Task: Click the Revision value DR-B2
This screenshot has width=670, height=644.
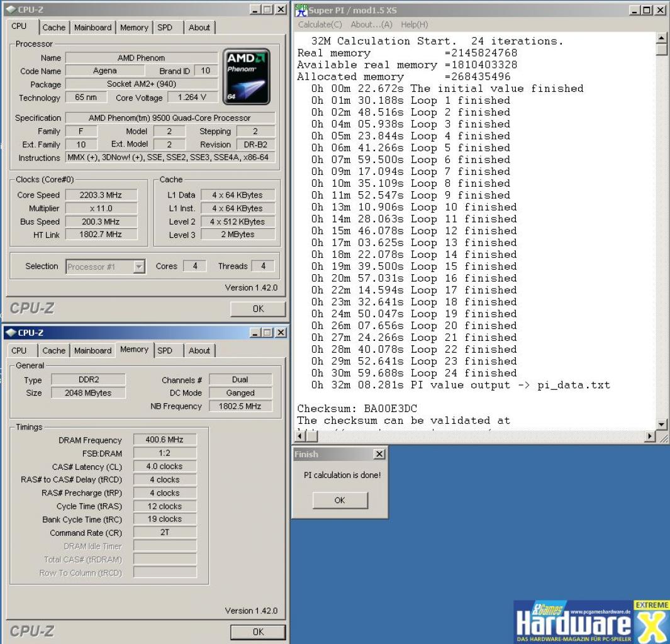Action: (x=255, y=145)
